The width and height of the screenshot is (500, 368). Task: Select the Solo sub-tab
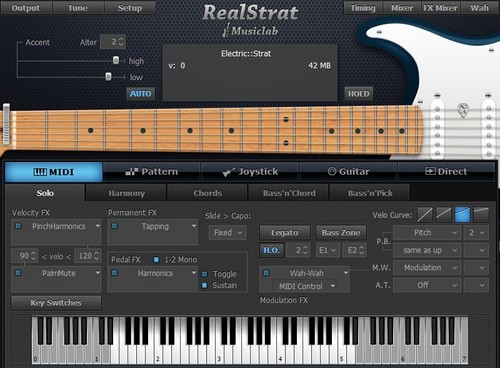[45, 193]
